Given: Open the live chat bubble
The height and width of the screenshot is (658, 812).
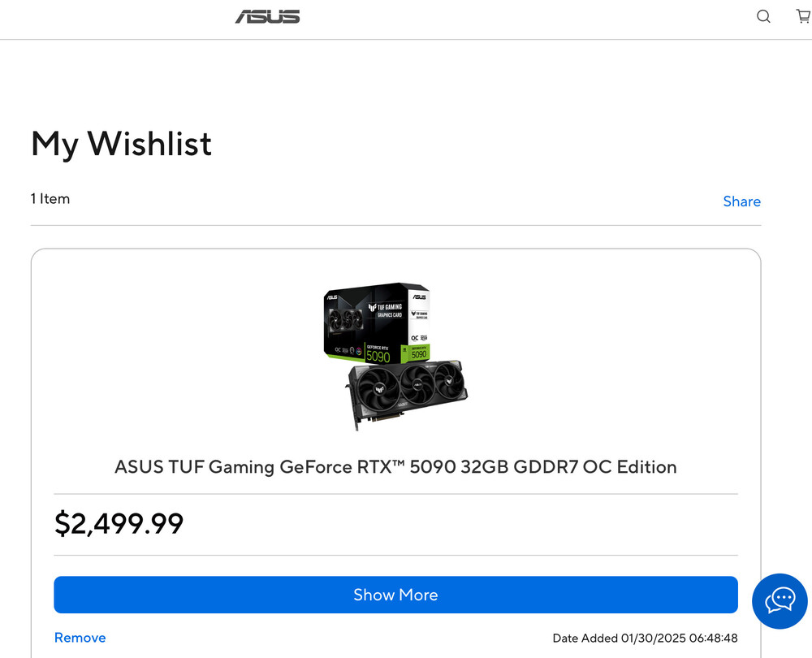Looking at the screenshot, I should coord(780,601).
